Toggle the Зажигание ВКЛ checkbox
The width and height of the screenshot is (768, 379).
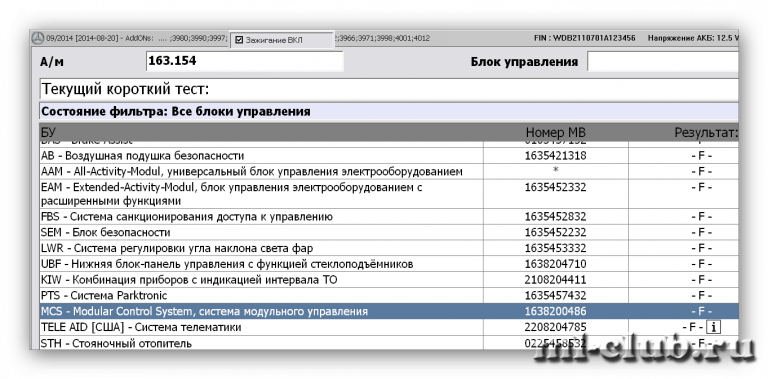[240, 40]
